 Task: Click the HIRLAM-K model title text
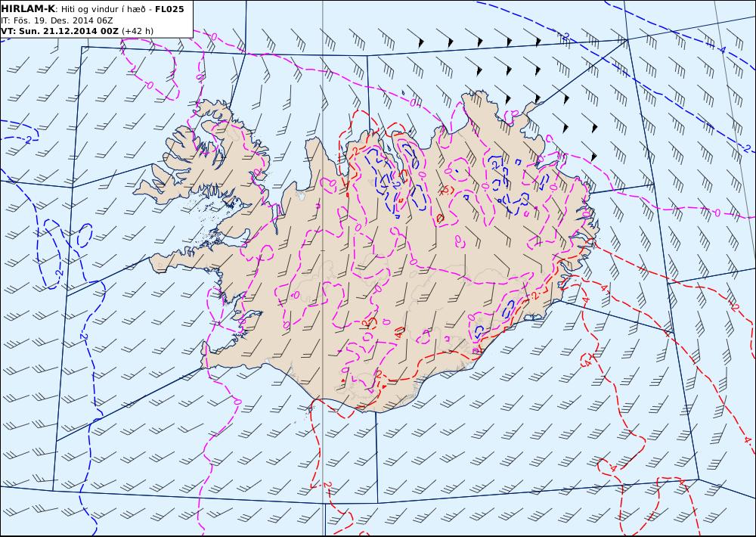click(x=28, y=8)
